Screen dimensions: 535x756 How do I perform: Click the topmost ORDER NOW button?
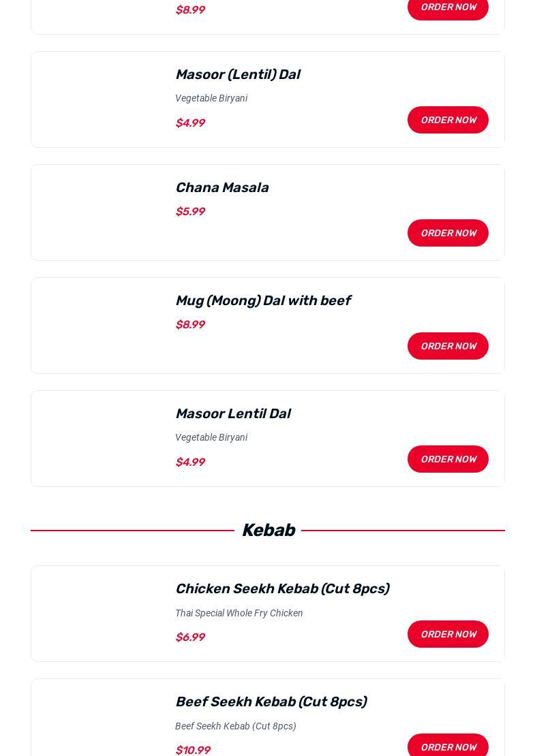448,8
